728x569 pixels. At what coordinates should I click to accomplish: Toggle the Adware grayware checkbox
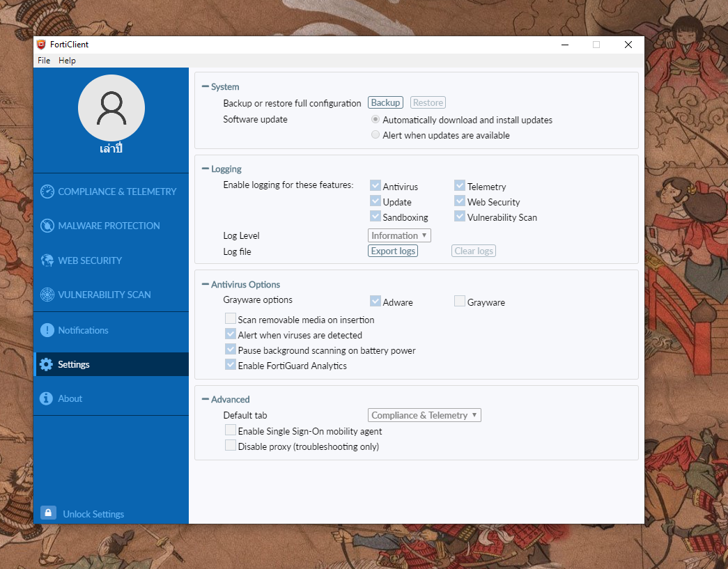click(x=375, y=301)
